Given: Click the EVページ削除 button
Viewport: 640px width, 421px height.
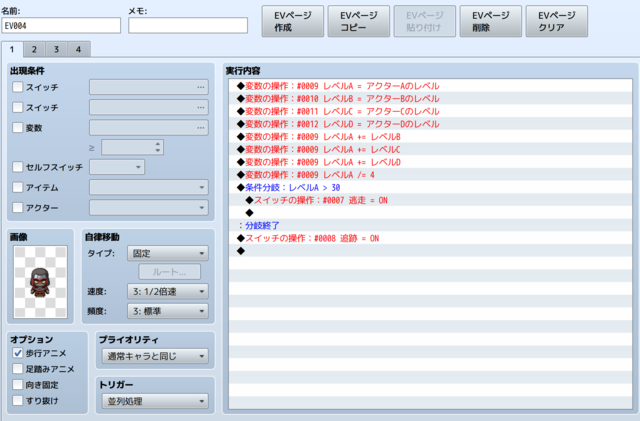Looking at the screenshot, I should (x=491, y=21).
